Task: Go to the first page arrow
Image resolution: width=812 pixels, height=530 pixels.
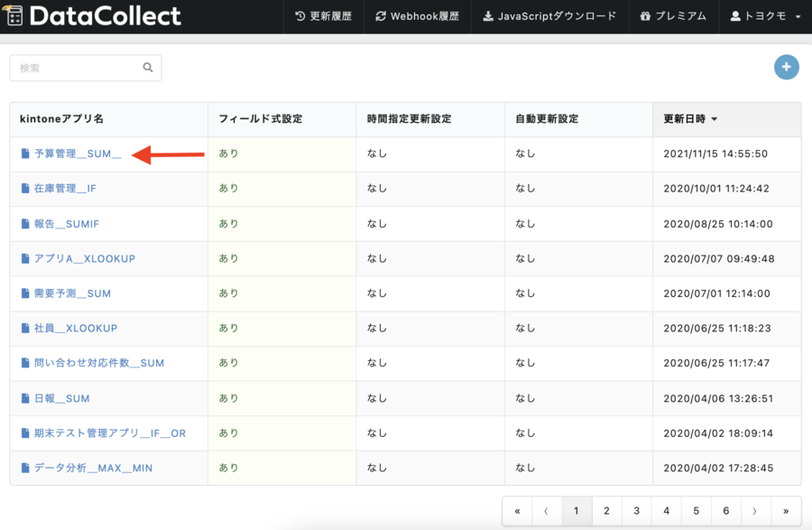Action: point(517,511)
